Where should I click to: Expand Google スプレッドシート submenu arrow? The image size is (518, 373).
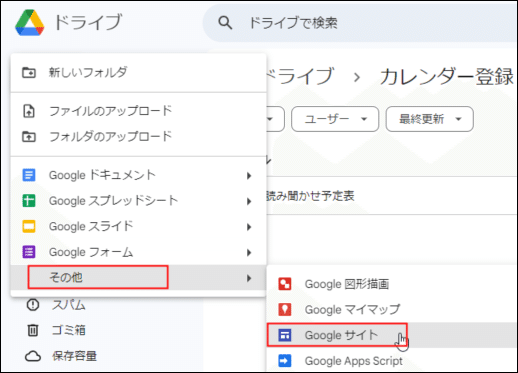point(249,201)
